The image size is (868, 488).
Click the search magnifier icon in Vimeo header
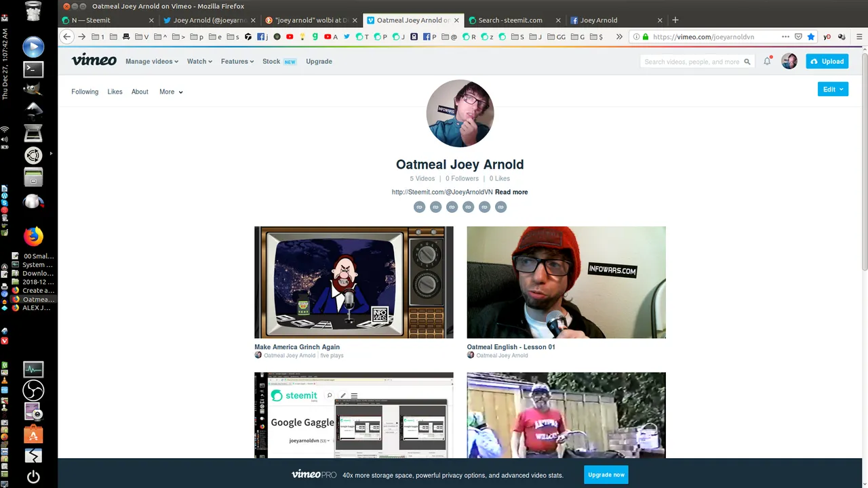[x=747, y=62]
